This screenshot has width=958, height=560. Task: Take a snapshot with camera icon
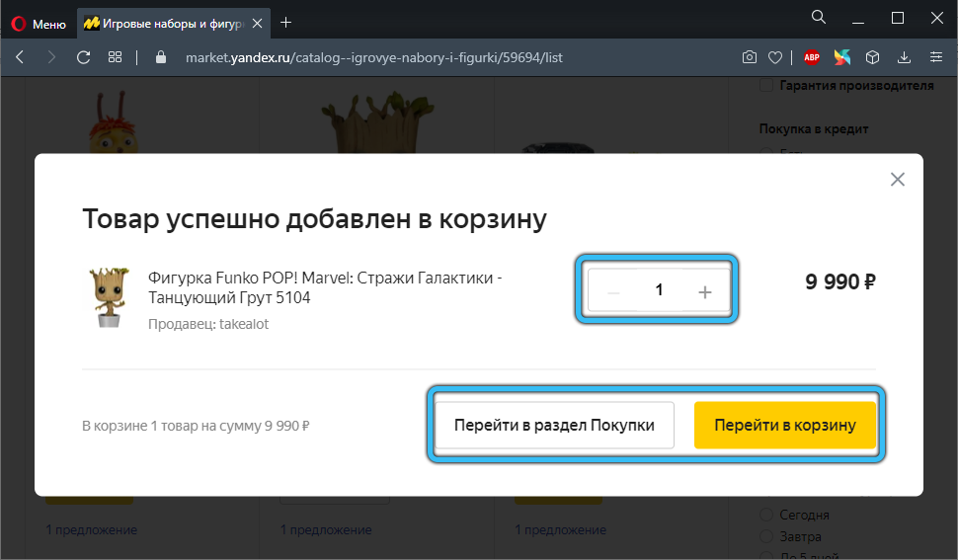coord(749,57)
